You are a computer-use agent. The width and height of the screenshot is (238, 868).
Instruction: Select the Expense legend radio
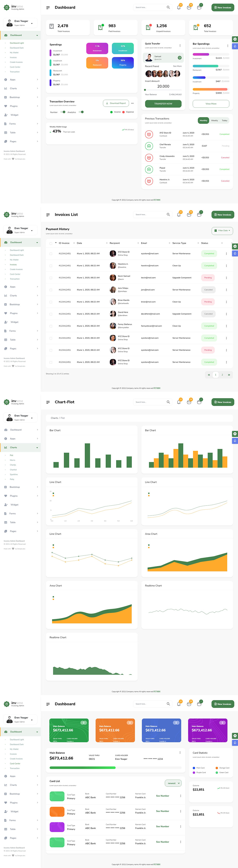pos(124,112)
